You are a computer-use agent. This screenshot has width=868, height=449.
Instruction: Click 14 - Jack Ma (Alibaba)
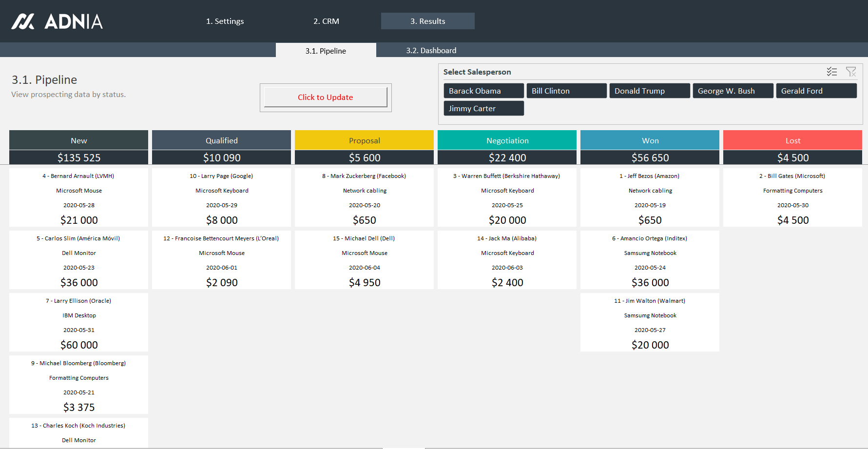[x=507, y=238]
